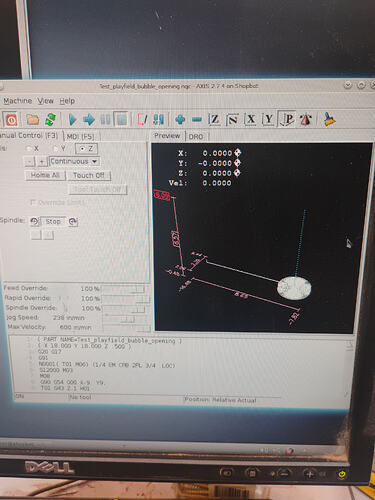Switch to Y front view

(269, 119)
